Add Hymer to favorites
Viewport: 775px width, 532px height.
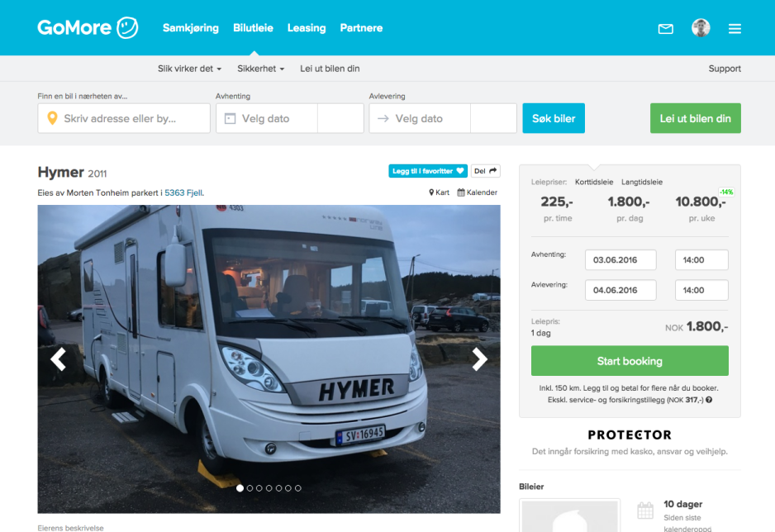click(x=427, y=171)
